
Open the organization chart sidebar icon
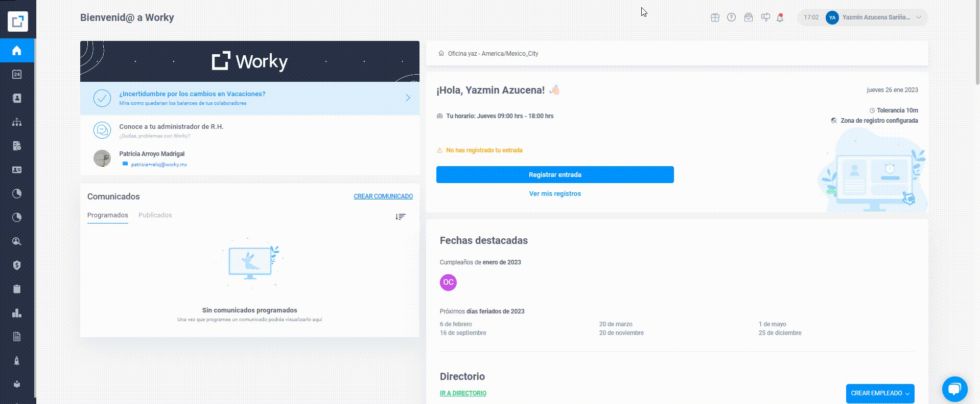click(17, 122)
